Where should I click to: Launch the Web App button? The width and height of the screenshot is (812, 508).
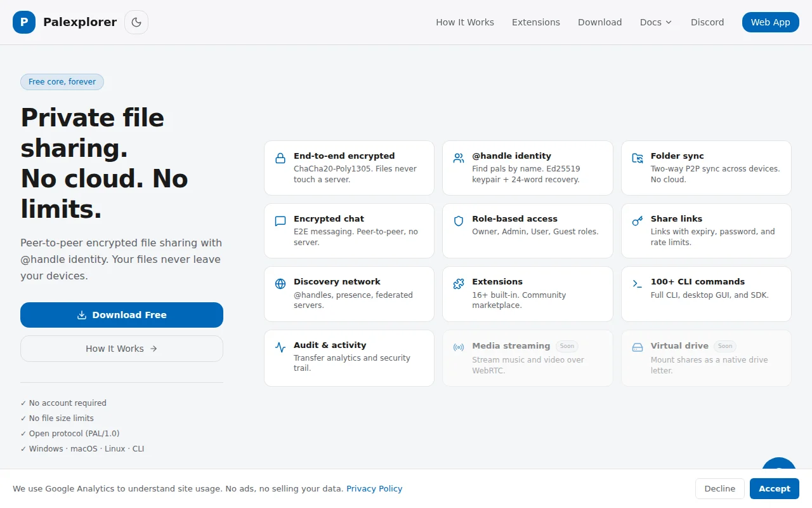click(771, 22)
